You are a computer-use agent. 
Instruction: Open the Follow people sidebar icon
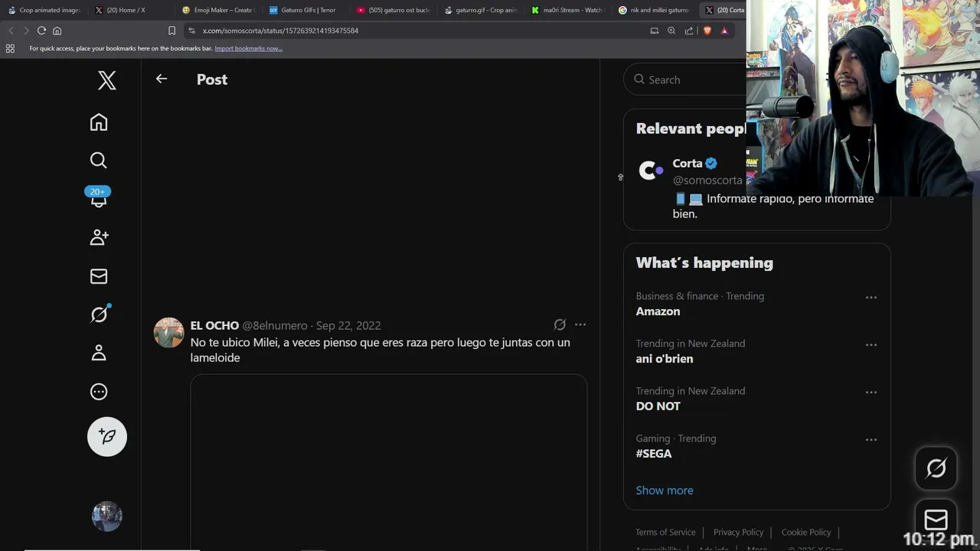click(x=99, y=237)
